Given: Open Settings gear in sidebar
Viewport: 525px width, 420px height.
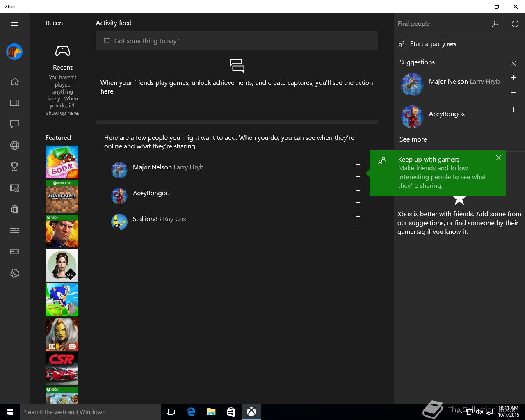Looking at the screenshot, I should coord(15,273).
